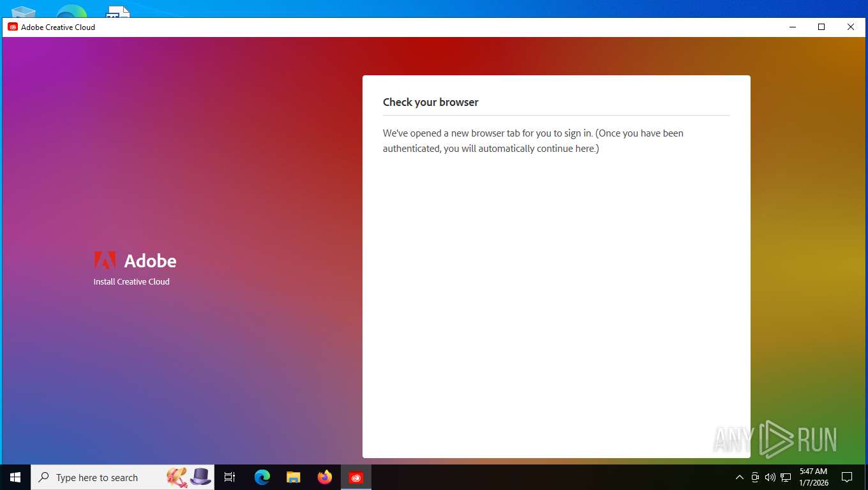Click the 'We've opened a new browser tab' message
Image resolution: width=868 pixels, height=490 pixels.
(x=533, y=141)
